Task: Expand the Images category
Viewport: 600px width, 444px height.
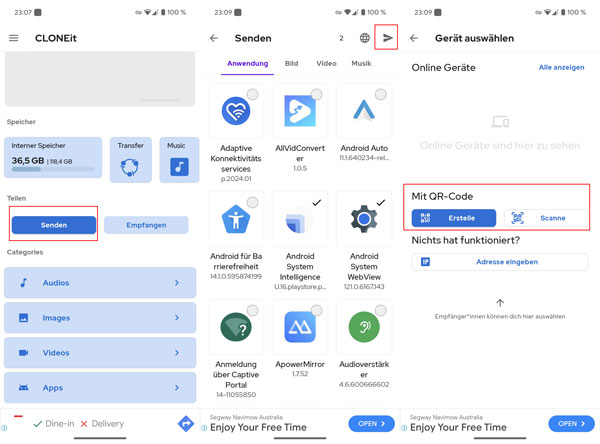Action: tap(98, 318)
